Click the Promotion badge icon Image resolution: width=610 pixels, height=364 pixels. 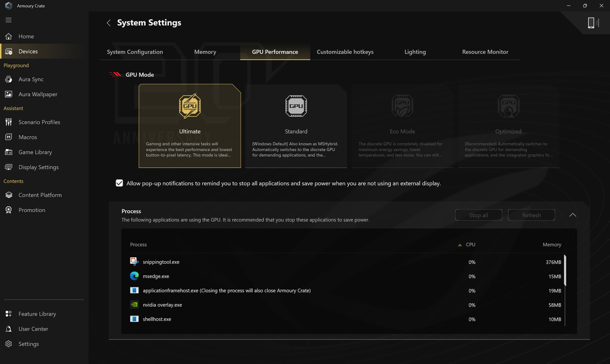(x=9, y=210)
